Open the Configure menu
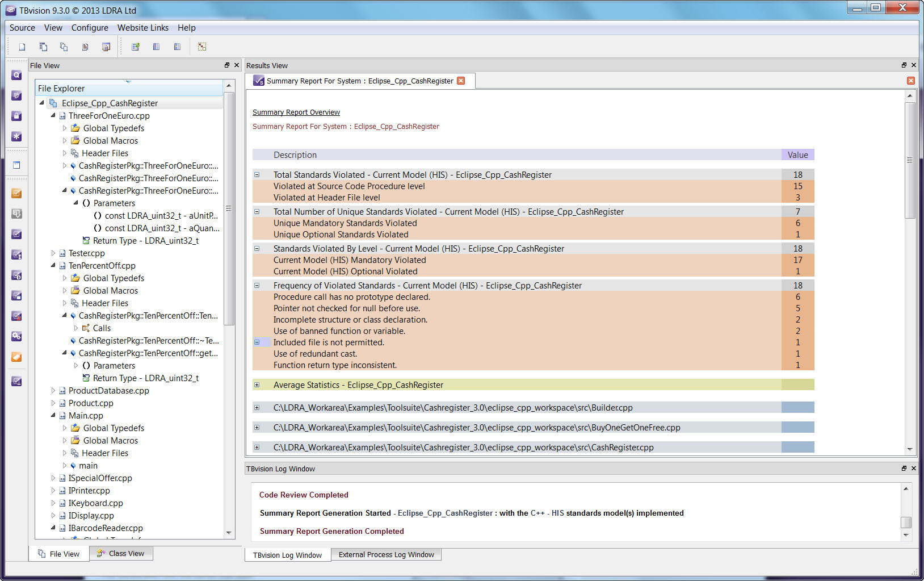The height and width of the screenshot is (581, 924). coord(90,28)
